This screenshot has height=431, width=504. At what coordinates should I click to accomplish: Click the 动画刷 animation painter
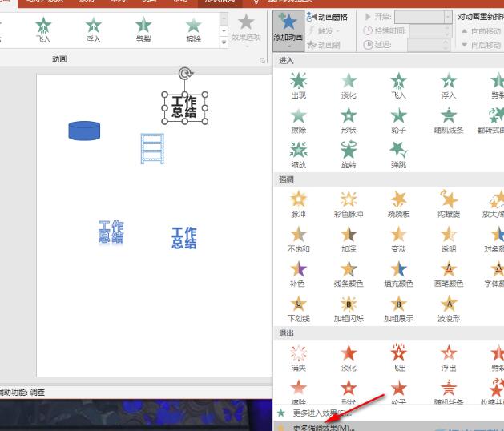click(324, 45)
